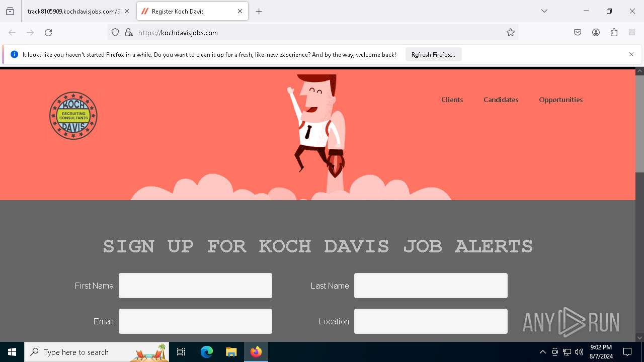Click the Meet Now tray icon
The width and height of the screenshot is (644, 362).
(x=555, y=352)
